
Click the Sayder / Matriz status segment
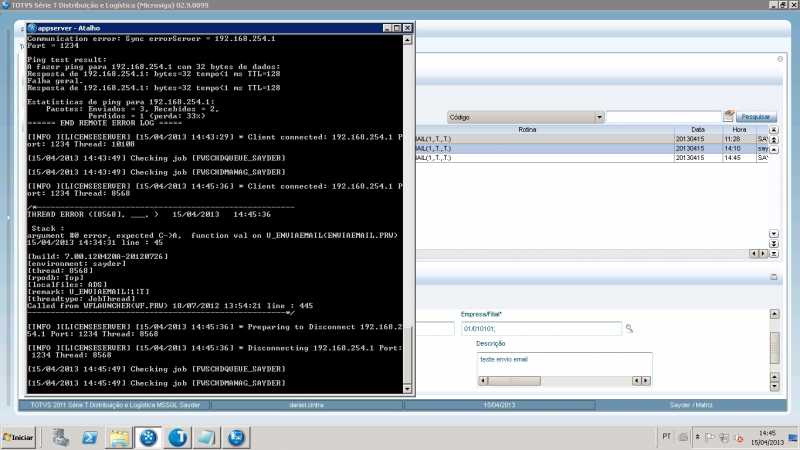coord(691,405)
